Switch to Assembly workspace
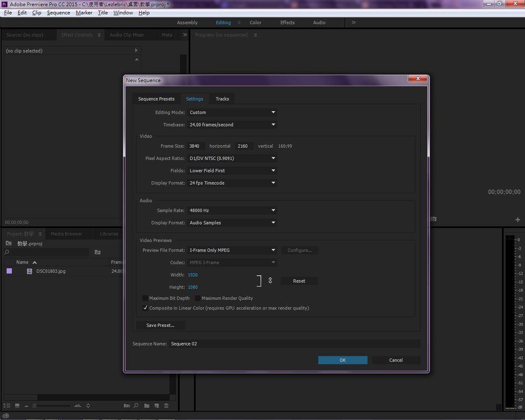This screenshot has height=420, width=525. point(187,23)
